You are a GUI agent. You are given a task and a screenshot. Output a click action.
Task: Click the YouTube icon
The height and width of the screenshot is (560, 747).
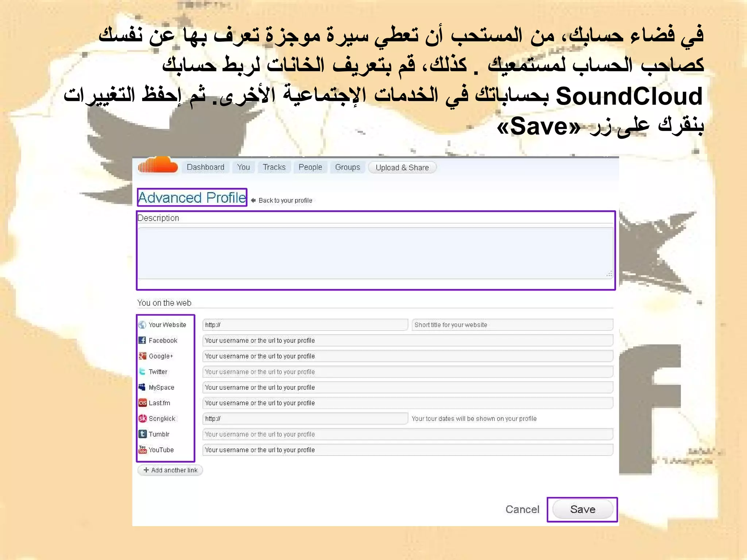[x=142, y=450]
